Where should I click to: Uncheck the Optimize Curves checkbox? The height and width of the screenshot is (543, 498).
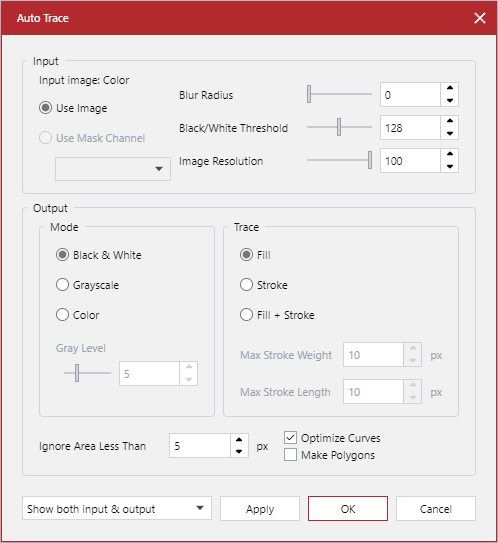[290, 438]
